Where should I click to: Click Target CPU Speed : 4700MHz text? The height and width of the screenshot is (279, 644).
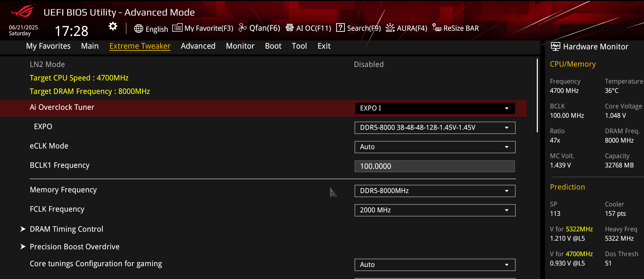click(x=79, y=78)
